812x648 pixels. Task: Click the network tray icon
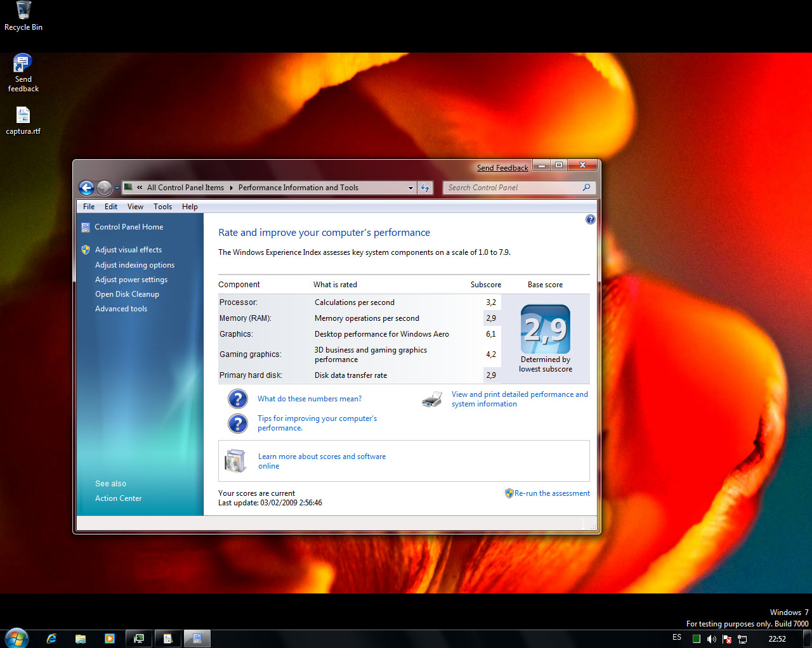[x=742, y=639]
